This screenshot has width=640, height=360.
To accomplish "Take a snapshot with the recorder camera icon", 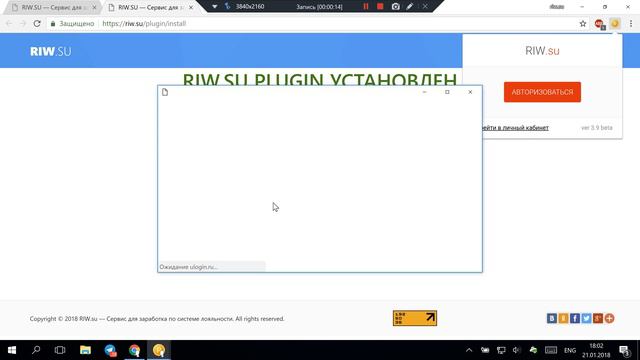I will [x=396, y=7].
